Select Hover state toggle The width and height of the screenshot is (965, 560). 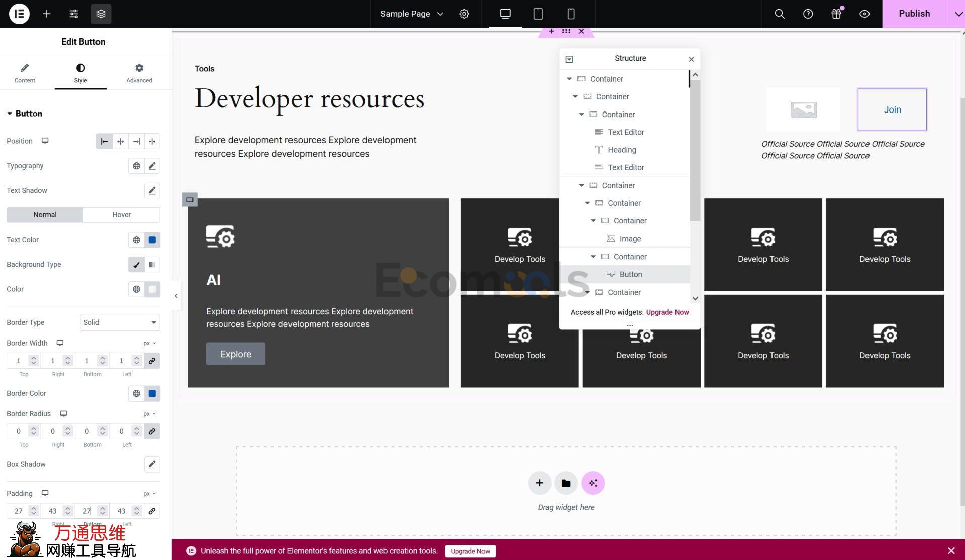click(121, 215)
